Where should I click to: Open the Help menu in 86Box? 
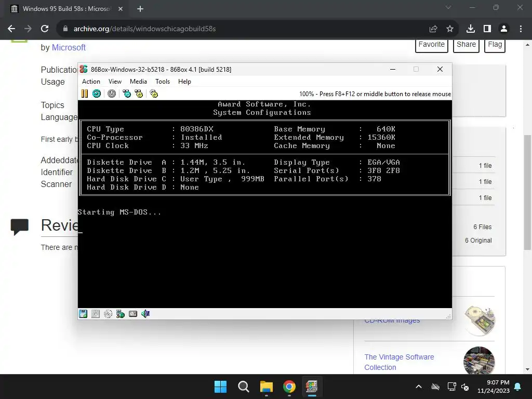(x=184, y=82)
